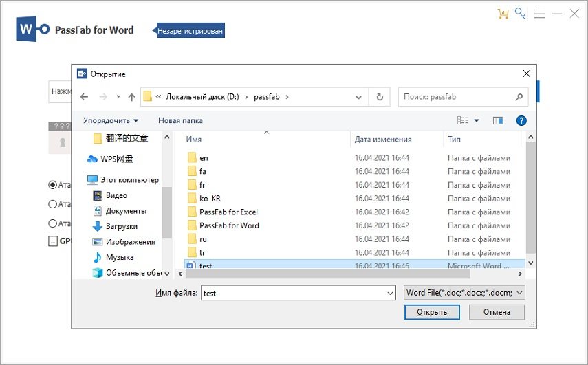Screen dimensions: 588x365
Task: Open the Word File type filter dropdown
Action: click(519, 292)
